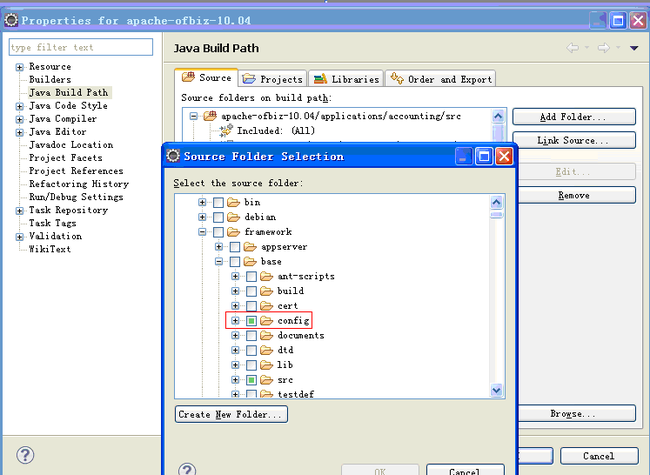This screenshot has width=650, height=475.
Task: Toggle the src folder checkbox
Action: point(252,380)
